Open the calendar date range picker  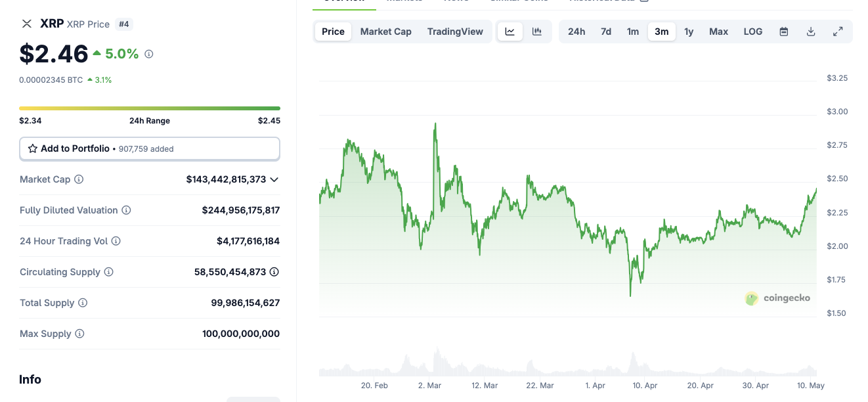(x=784, y=32)
